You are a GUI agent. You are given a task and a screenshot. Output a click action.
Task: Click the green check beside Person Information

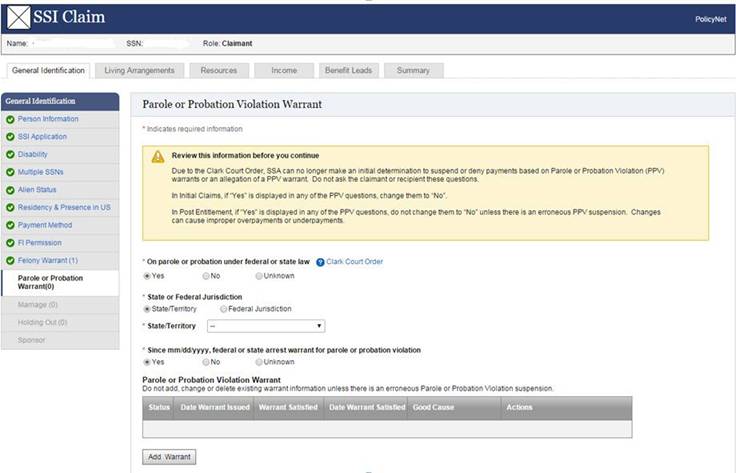pyautogui.click(x=10, y=119)
